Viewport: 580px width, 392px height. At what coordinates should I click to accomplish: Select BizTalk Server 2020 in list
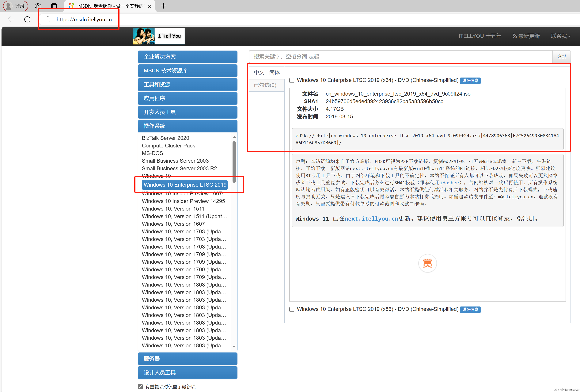pos(165,138)
